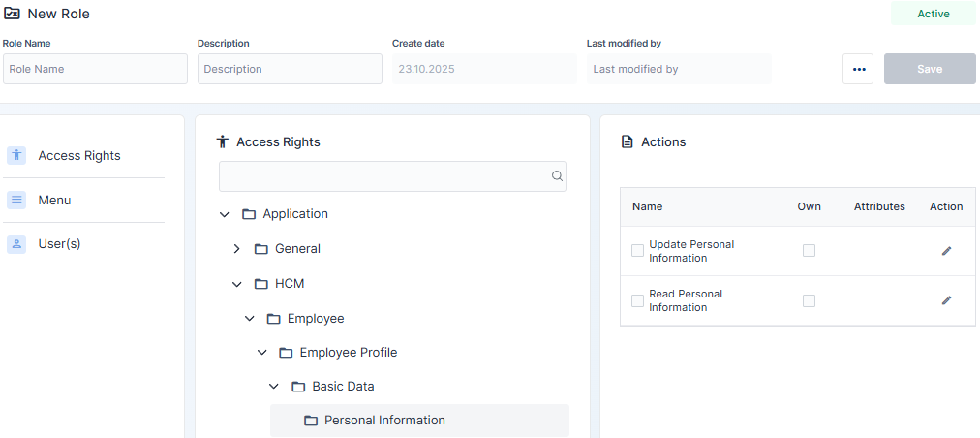The image size is (980, 438).
Task: Expand the General folder node
Action: 237,249
